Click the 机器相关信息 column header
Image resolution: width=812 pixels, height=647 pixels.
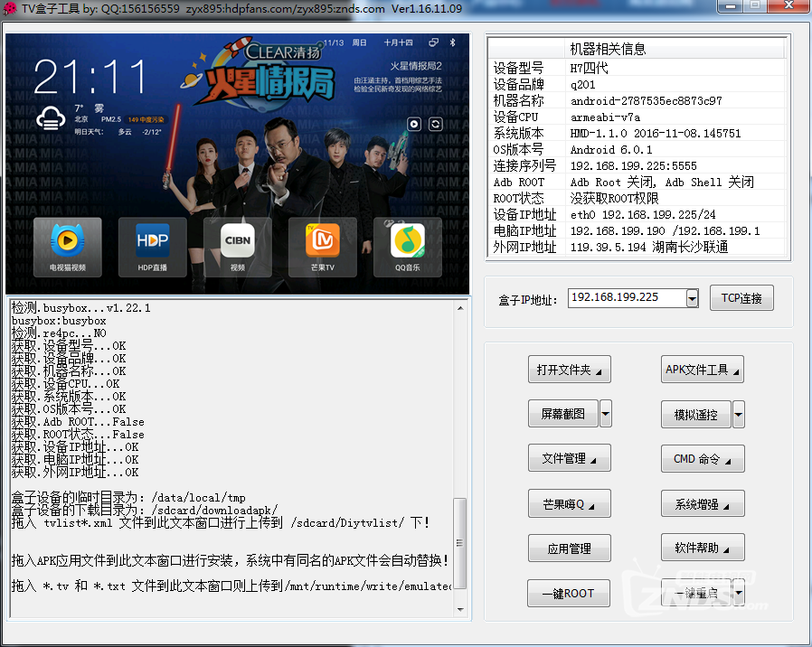[675, 49]
